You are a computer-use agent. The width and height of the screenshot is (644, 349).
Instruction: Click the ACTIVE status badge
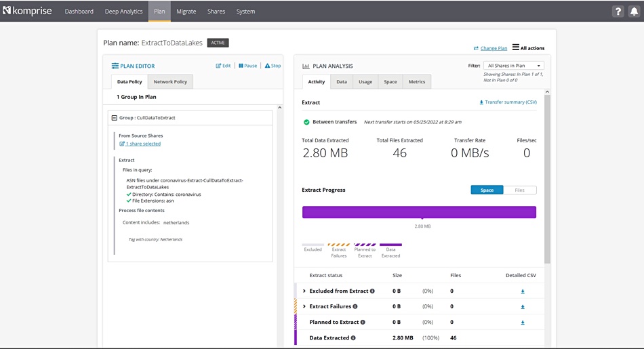(218, 43)
